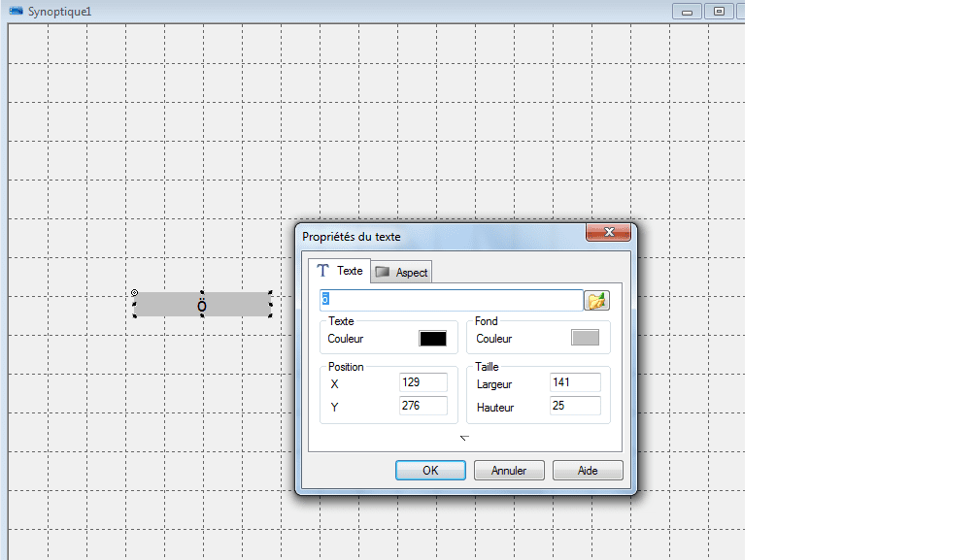
Task: Click the Synoptique1 window title icon
Action: click(x=17, y=10)
